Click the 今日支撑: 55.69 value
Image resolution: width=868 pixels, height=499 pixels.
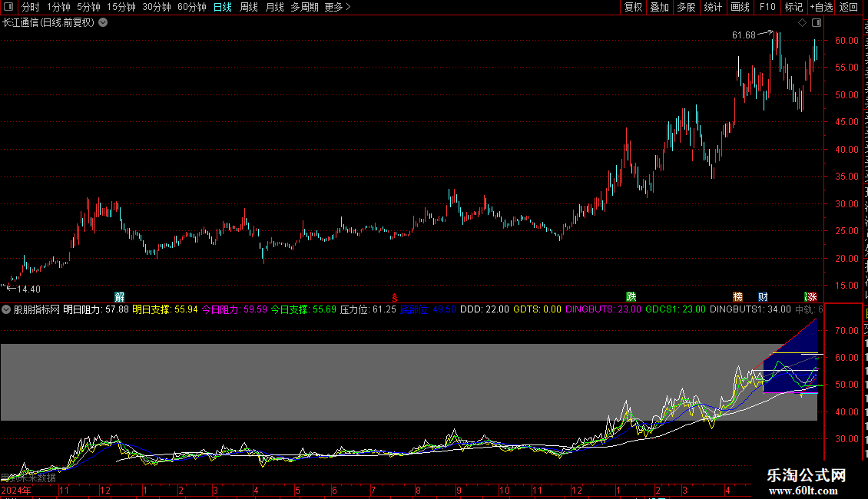coord(303,310)
